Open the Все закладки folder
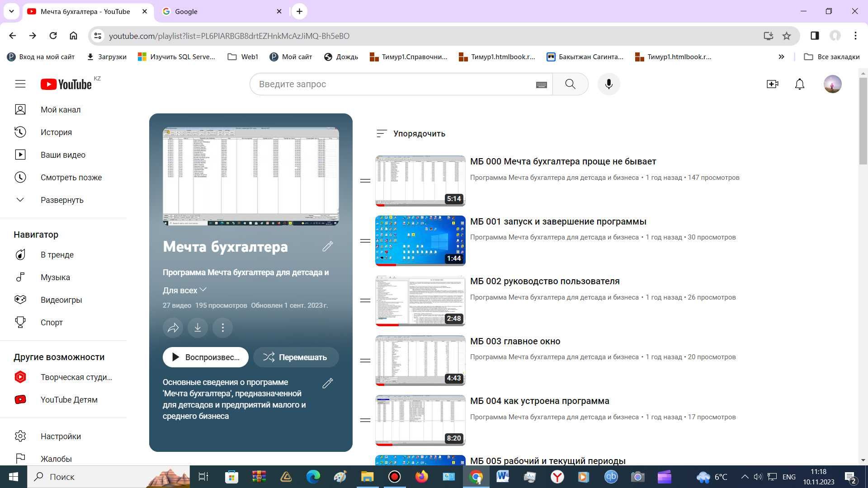The height and width of the screenshot is (488, 868). [x=832, y=57]
